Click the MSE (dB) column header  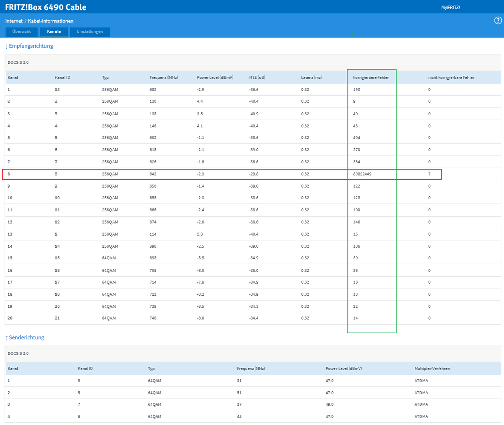(257, 77)
